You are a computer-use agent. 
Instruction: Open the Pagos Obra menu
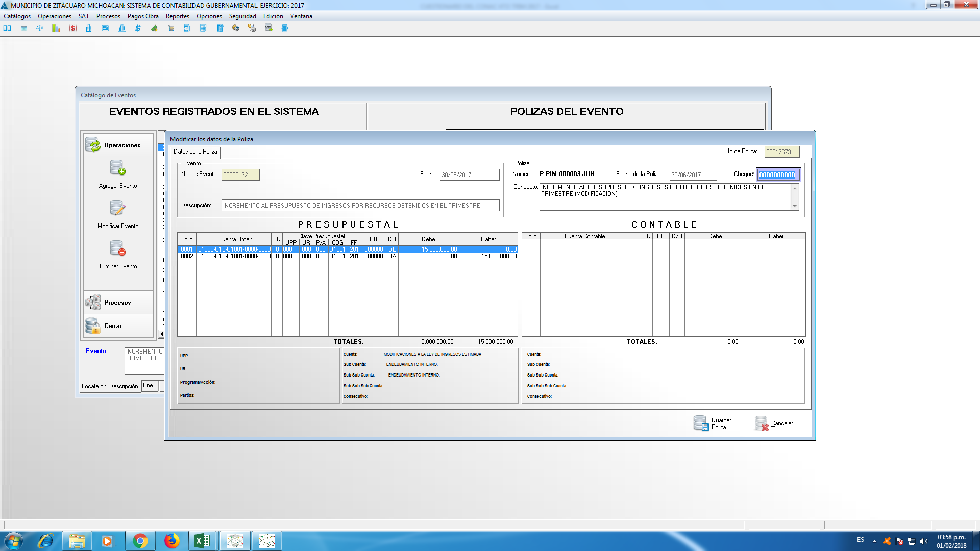point(143,16)
